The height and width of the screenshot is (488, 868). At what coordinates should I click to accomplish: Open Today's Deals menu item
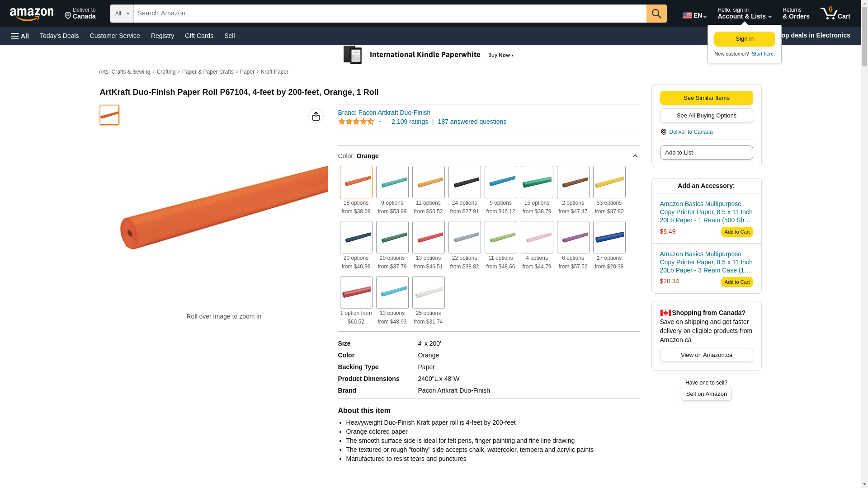(x=59, y=36)
